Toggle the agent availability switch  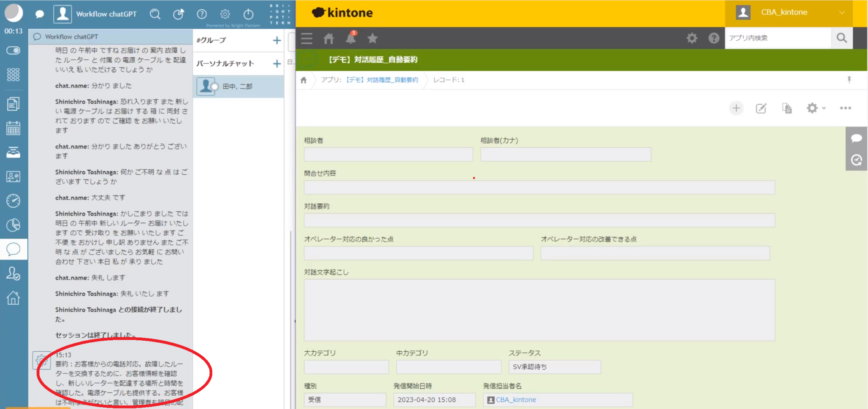pyautogui.click(x=13, y=50)
